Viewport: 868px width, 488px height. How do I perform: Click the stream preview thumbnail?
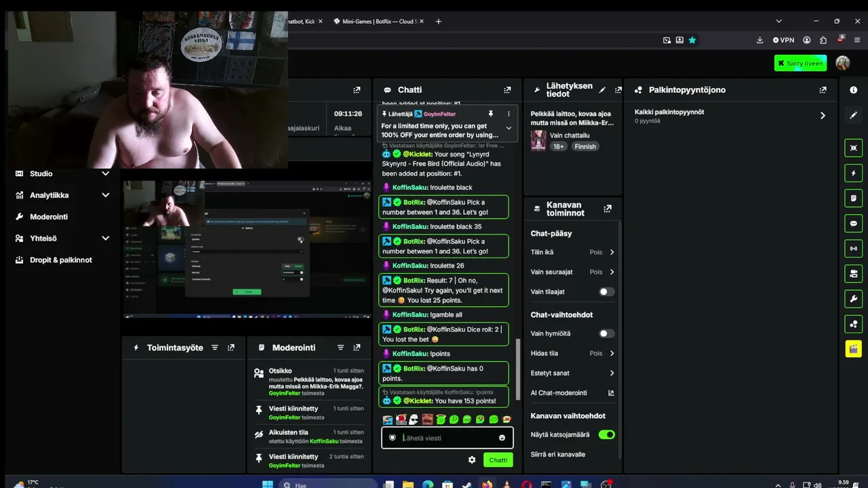247,249
